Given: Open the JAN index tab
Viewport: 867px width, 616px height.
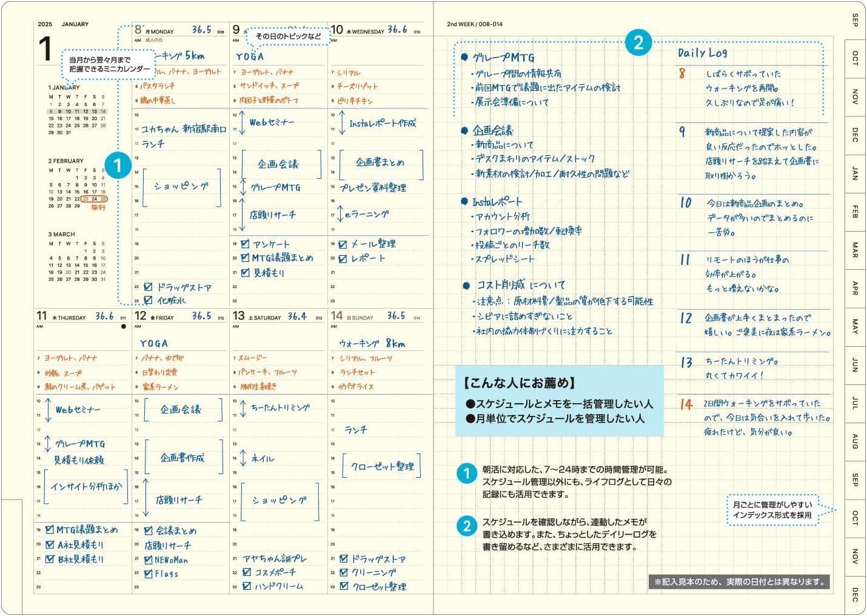Looking at the screenshot, I should click(855, 173).
